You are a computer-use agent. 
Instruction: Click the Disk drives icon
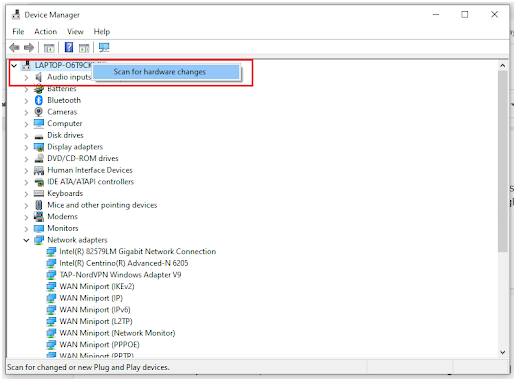39,136
